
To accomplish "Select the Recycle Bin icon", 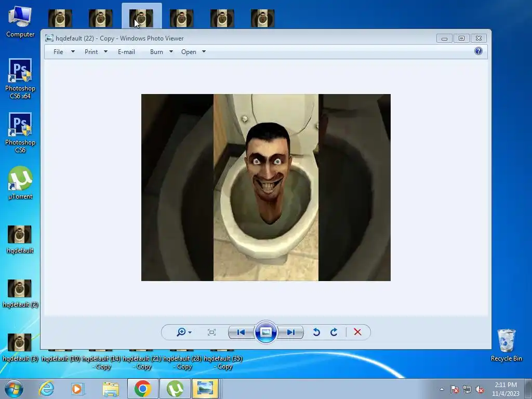I will (x=506, y=345).
